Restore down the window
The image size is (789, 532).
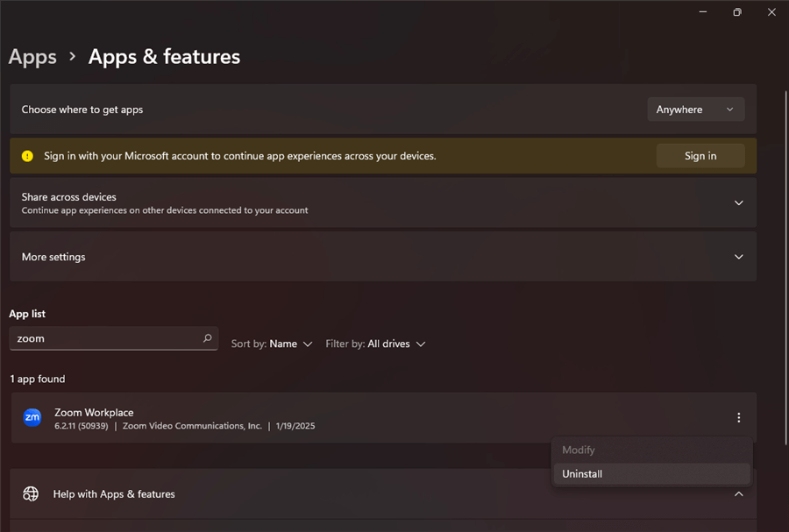point(737,11)
